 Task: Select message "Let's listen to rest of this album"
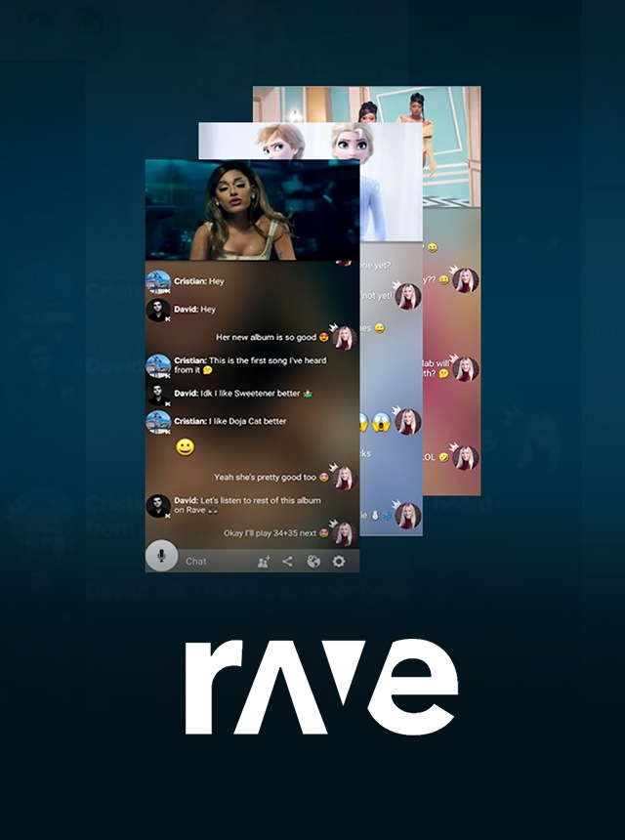click(248, 505)
